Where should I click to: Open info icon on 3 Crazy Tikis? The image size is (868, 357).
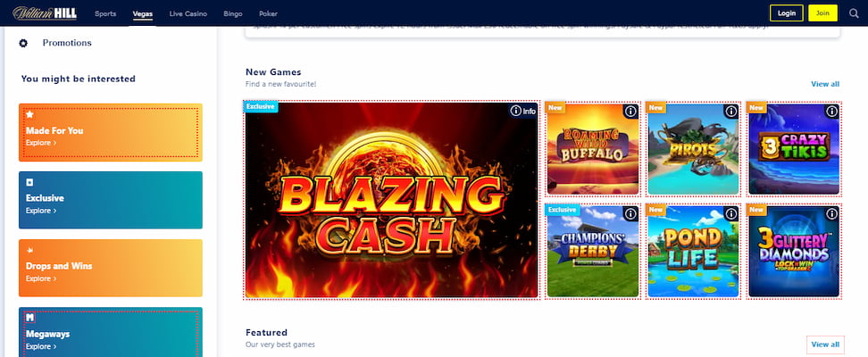point(832,112)
